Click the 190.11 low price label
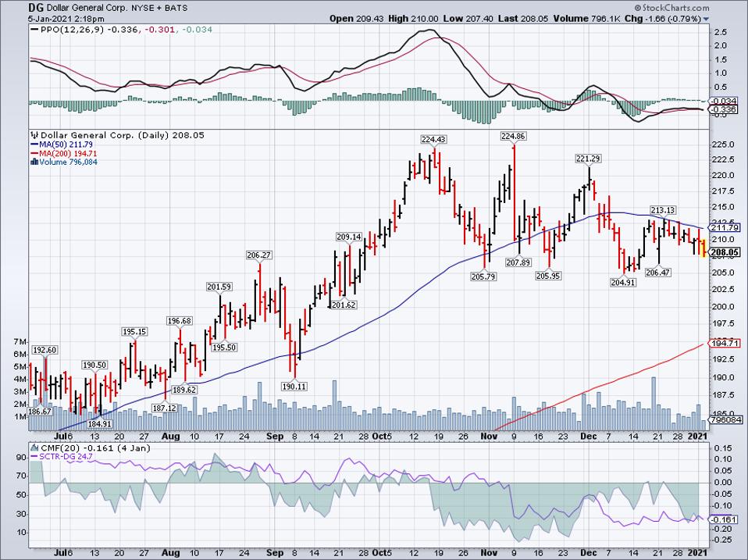The image size is (748, 560). click(x=294, y=387)
